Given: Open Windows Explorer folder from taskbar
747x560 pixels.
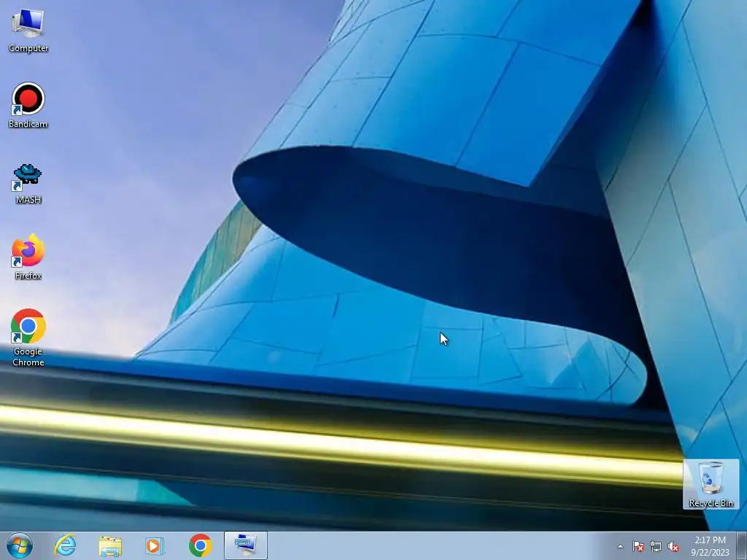Looking at the screenshot, I should [x=110, y=546].
